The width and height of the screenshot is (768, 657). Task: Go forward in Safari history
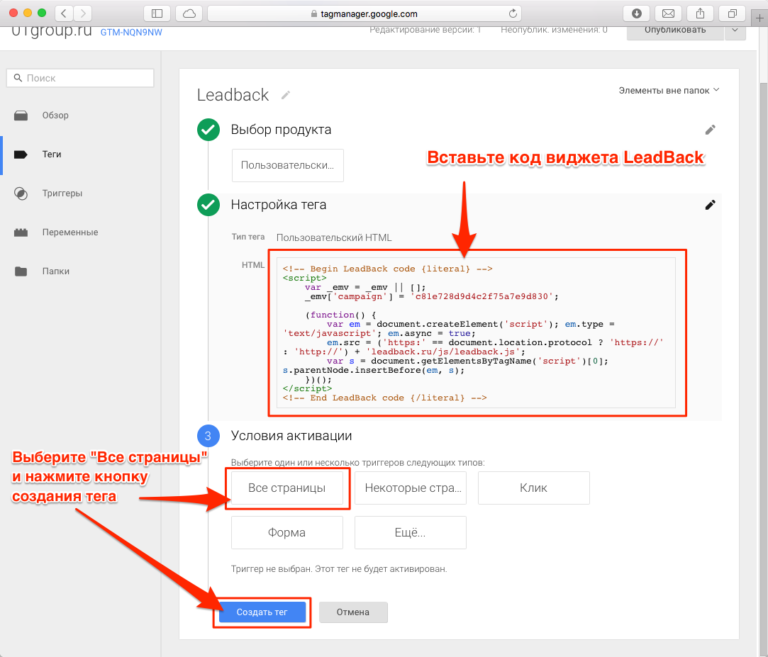tap(83, 13)
